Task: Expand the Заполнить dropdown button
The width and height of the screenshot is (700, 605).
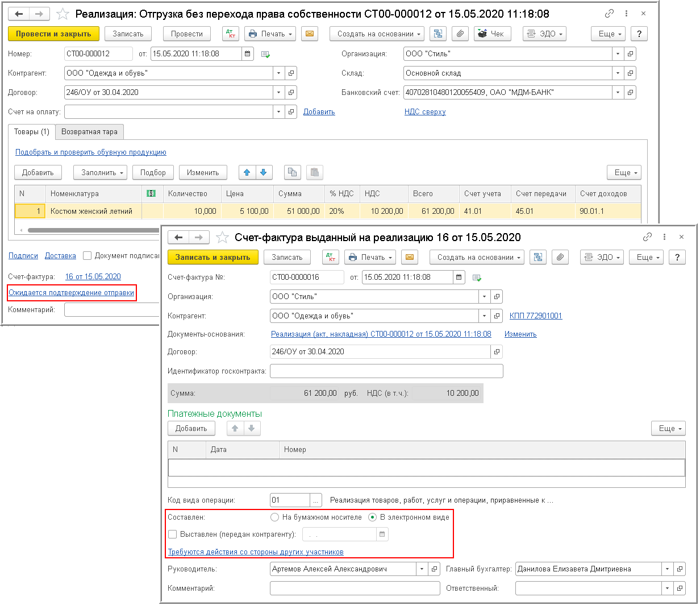Action: point(100,172)
